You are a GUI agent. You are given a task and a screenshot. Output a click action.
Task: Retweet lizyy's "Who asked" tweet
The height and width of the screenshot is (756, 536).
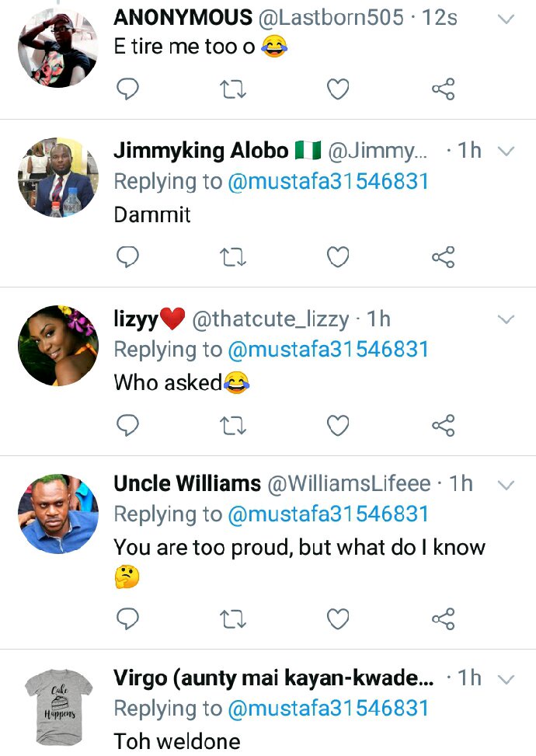(x=233, y=425)
